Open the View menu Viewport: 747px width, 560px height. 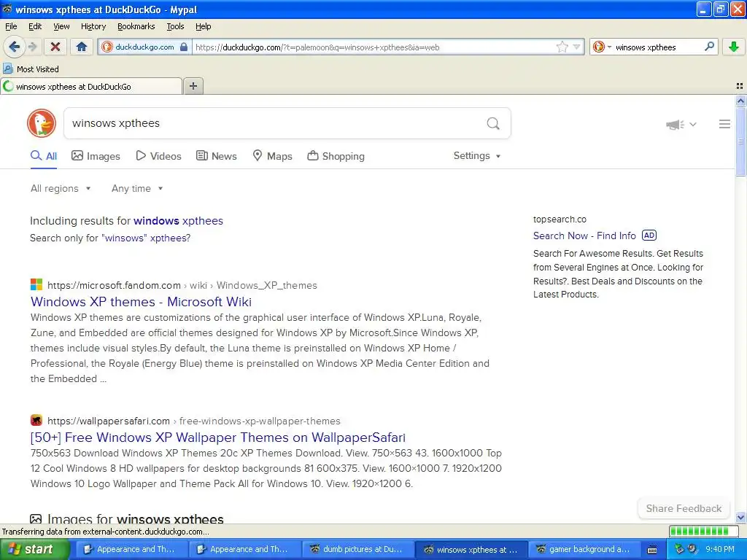click(x=61, y=26)
